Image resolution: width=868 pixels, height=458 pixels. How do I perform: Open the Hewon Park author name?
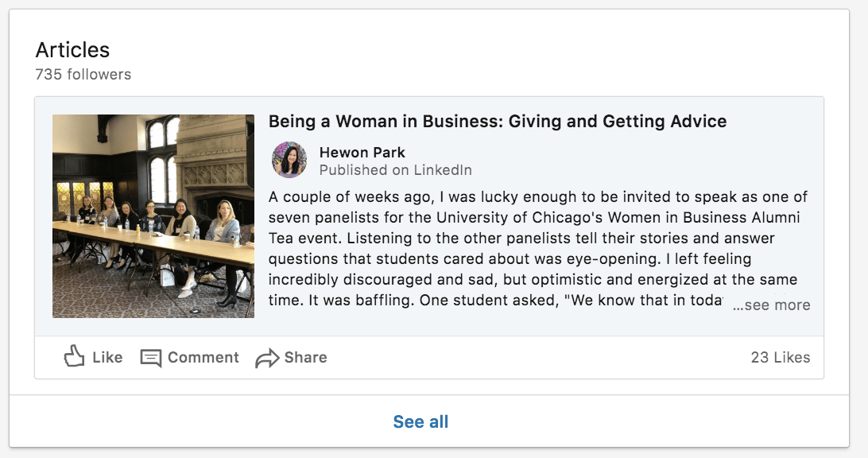tap(362, 153)
